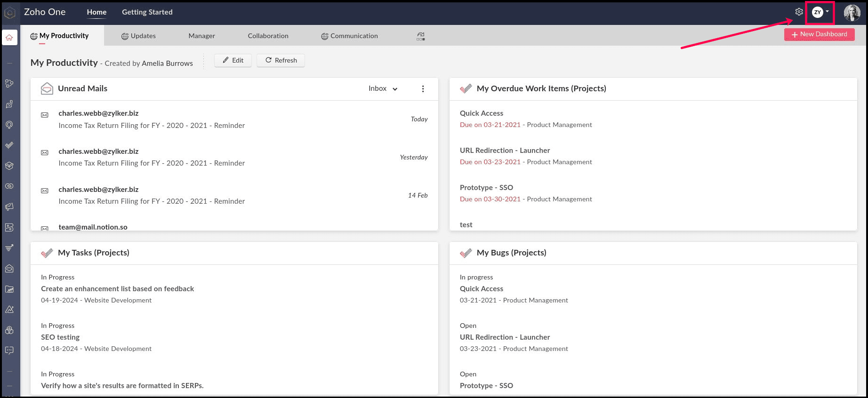Click the Unread Mails envelope widget icon
Image resolution: width=868 pixels, height=398 pixels.
47,88
